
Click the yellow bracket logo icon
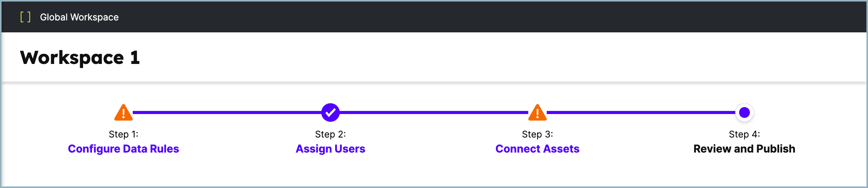25,17
